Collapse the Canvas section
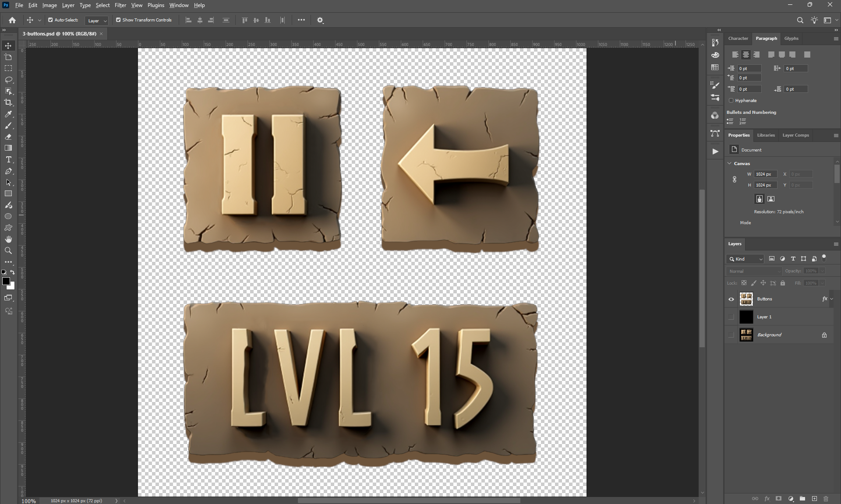Screen dimensions: 841x504 click(x=730, y=163)
